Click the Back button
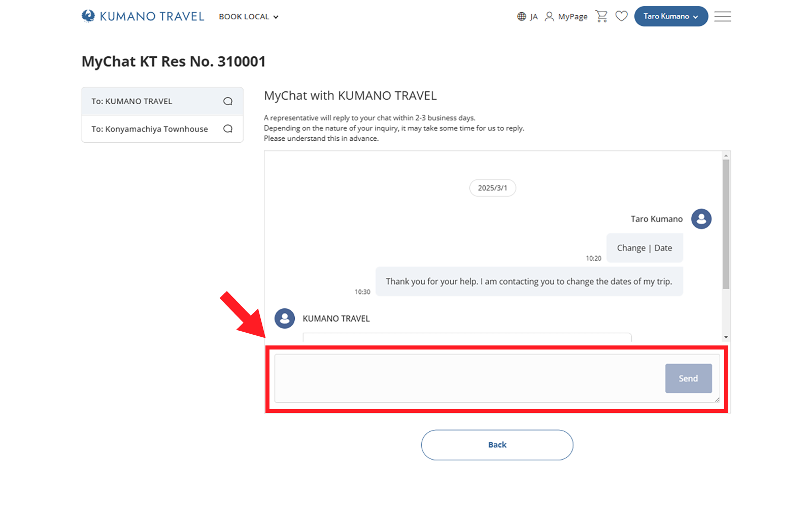 pos(497,445)
